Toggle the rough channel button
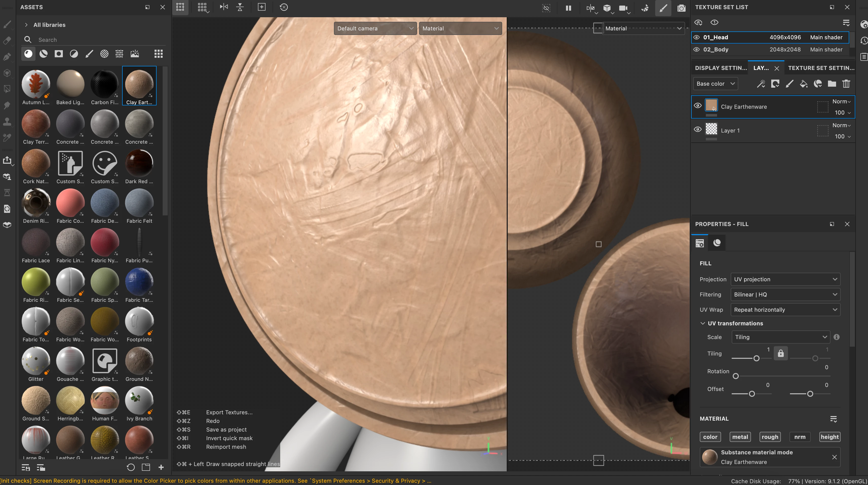The image size is (868, 485). click(770, 437)
